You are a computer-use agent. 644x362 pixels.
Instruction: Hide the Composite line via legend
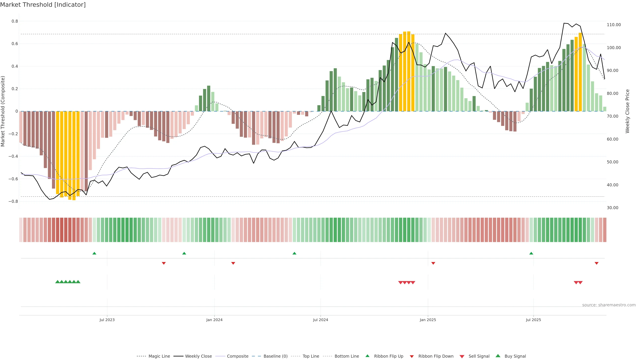pos(237,356)
